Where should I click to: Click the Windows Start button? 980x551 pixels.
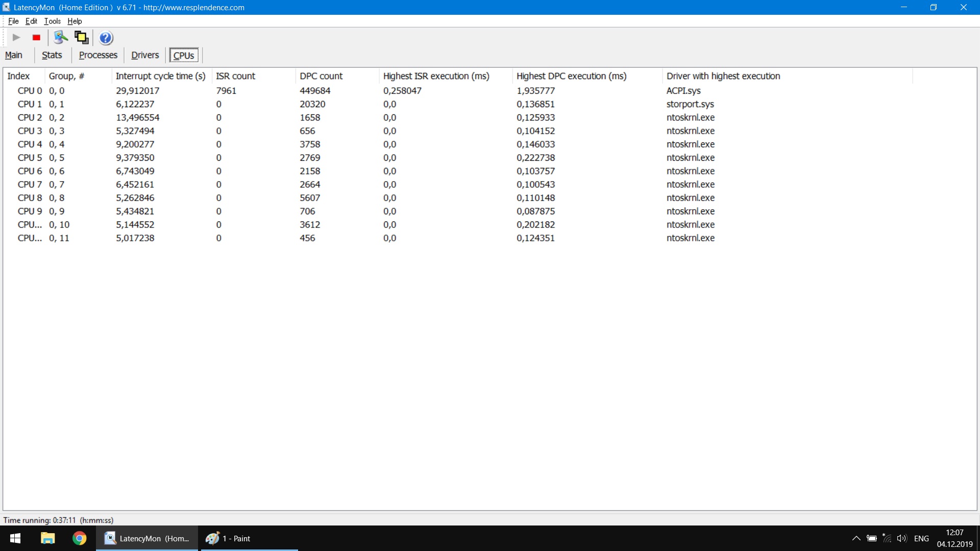click(15, 538)
